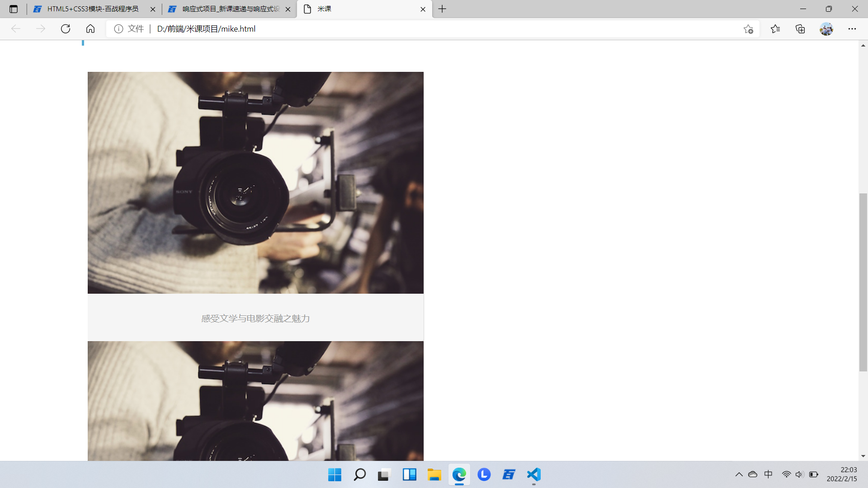Toggle the Chinese input method indicator
Screen dimensions: 868x488
click(768, 474)
